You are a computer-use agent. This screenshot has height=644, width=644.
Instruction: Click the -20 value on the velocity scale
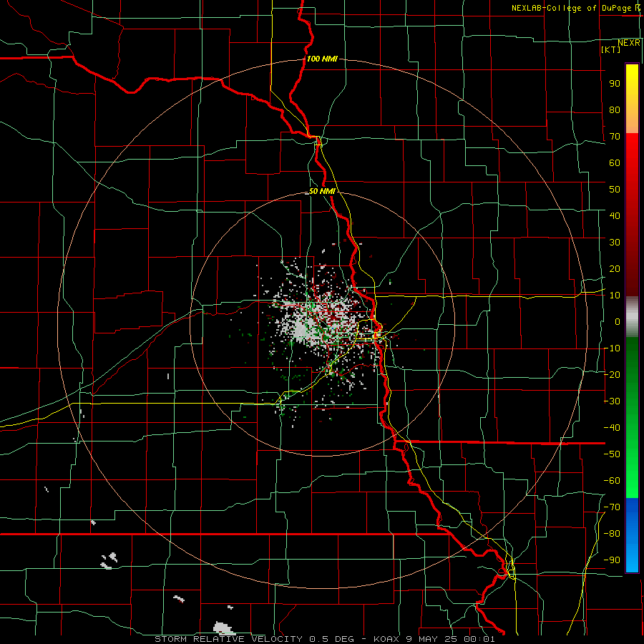tap(612, 374)
